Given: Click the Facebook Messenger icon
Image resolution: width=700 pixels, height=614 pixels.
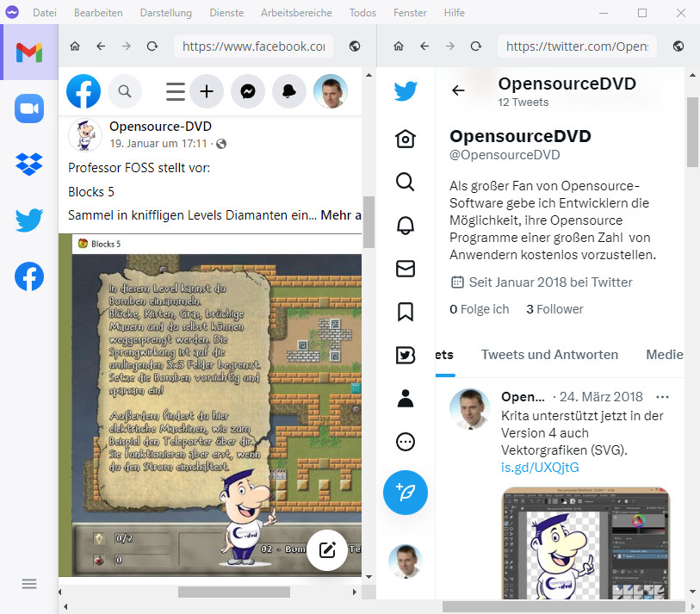Looking at the screenshot, I should pyautogui.click(x=247, y=91).
